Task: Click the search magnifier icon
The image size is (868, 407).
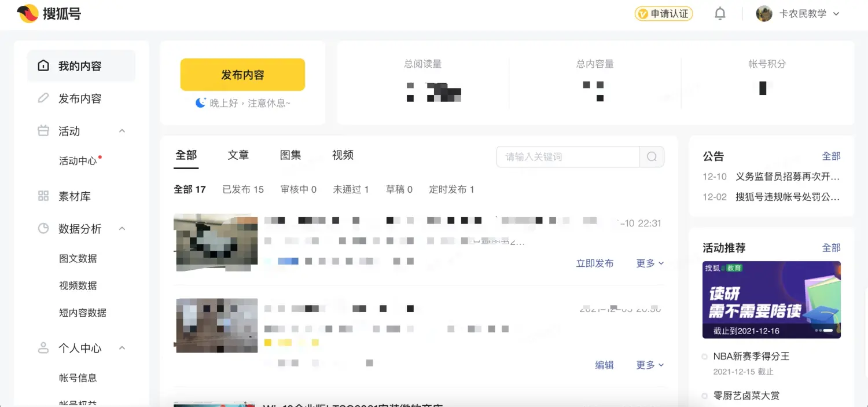Action: coord(652,156)
